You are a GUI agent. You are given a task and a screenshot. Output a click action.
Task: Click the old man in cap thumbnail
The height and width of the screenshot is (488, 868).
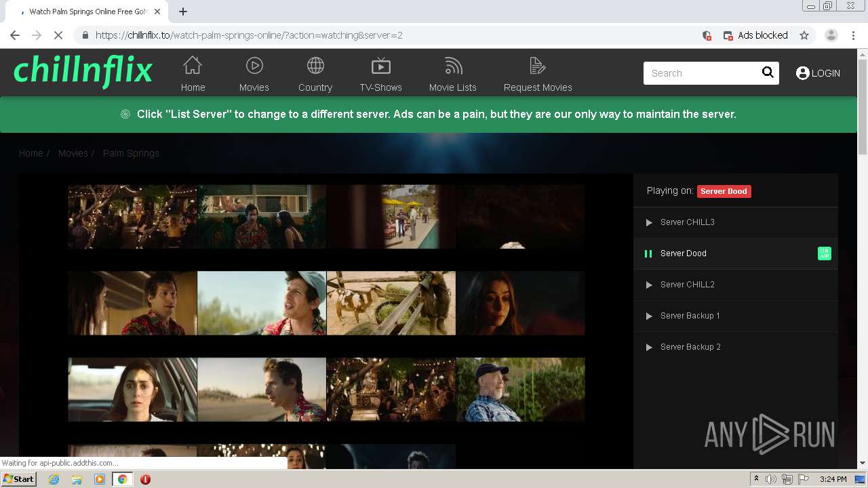[x=520, y=390]
